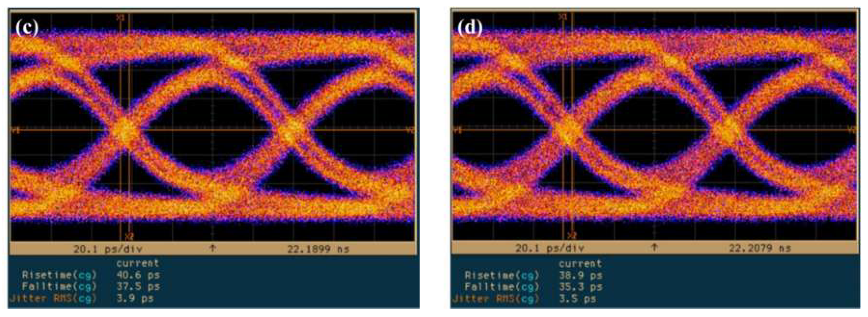868x317 pixels.
Task: Click the 22.1899 ns delay readout
Action: pos(318,249)
